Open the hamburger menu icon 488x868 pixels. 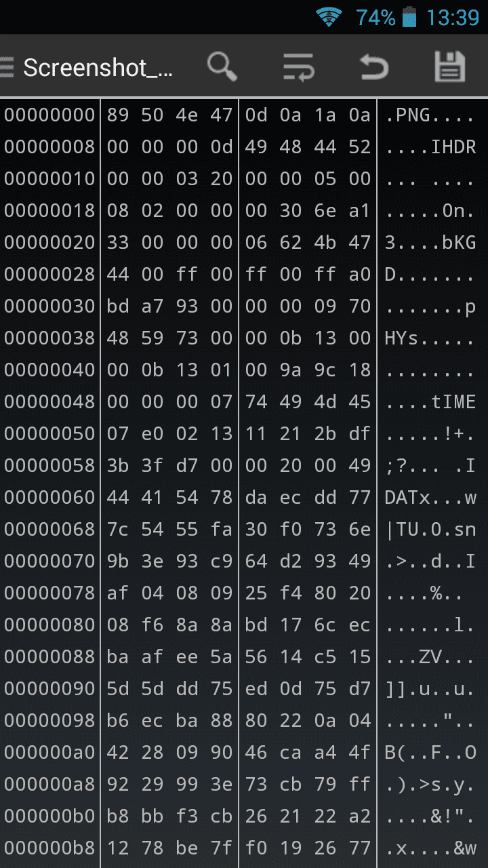pyautogui.click(x=7, y=67)
